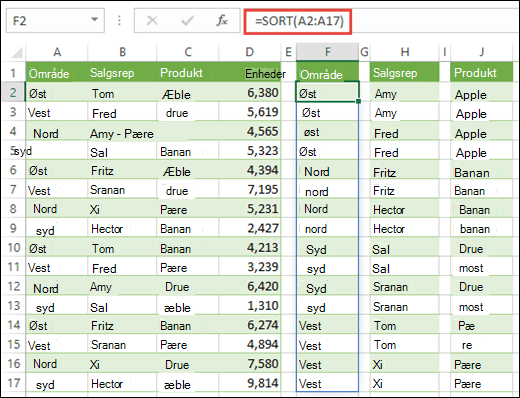
Task: Select column A header
Action: pos(57,52)
